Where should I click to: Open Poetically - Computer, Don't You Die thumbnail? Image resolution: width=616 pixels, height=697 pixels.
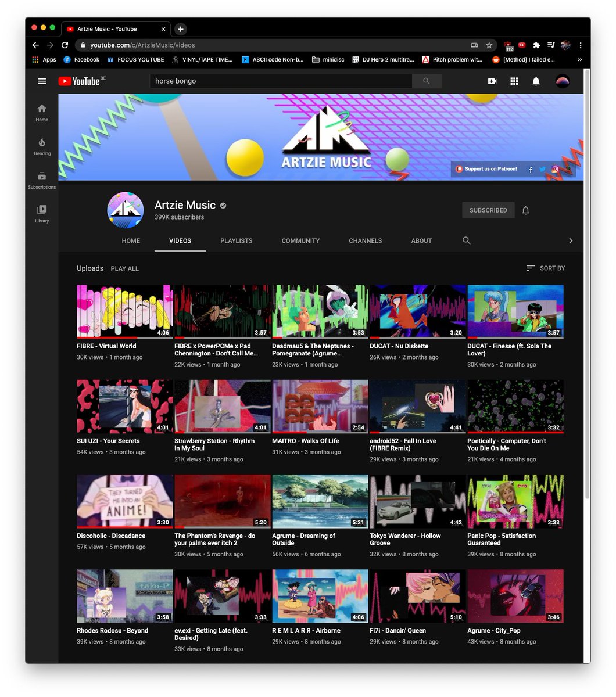coord(515,407)
